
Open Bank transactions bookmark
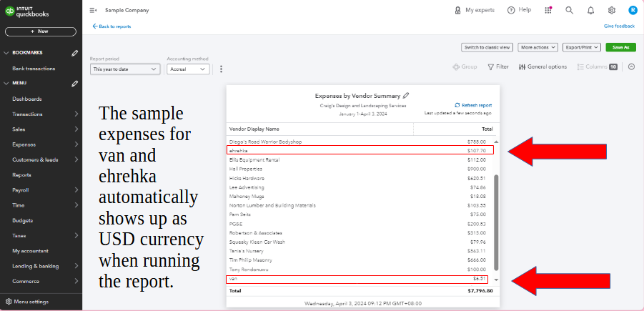click(34, 69)
